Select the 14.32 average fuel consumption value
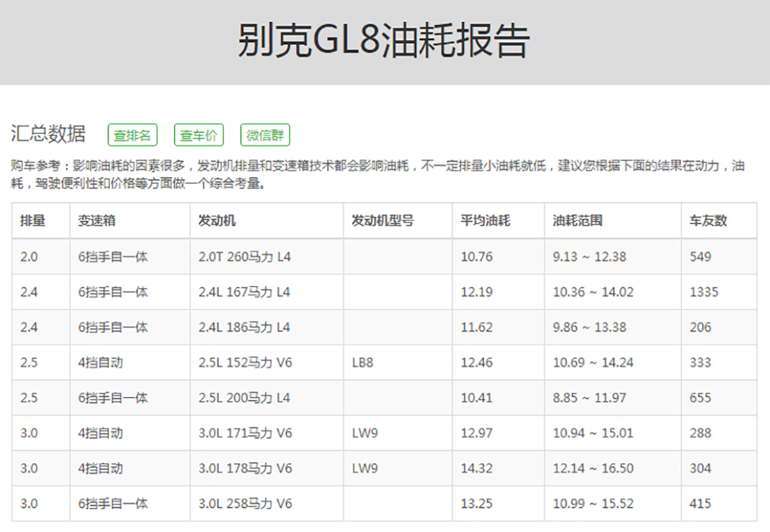Image resolution: width=770 pixels, height=532 pixels. coord(476,469)
